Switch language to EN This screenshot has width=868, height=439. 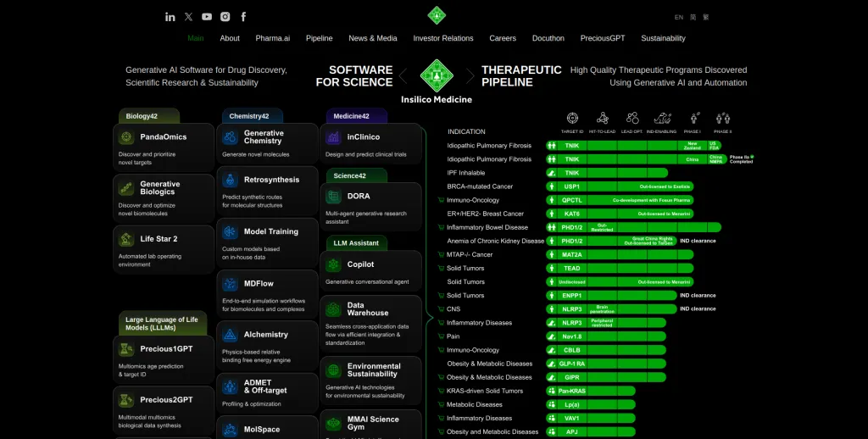coord(679,17)
